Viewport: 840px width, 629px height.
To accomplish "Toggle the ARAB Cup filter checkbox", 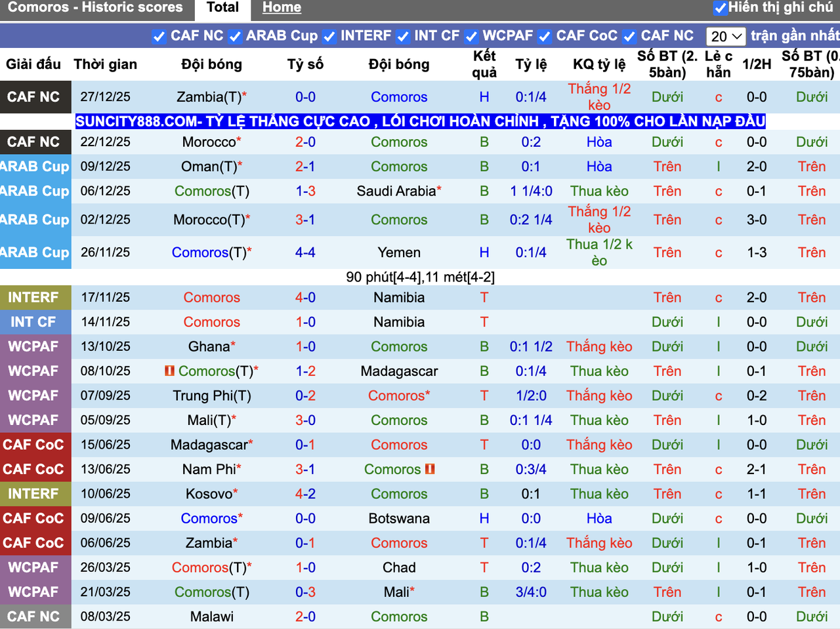I will [x=235, y=37].
